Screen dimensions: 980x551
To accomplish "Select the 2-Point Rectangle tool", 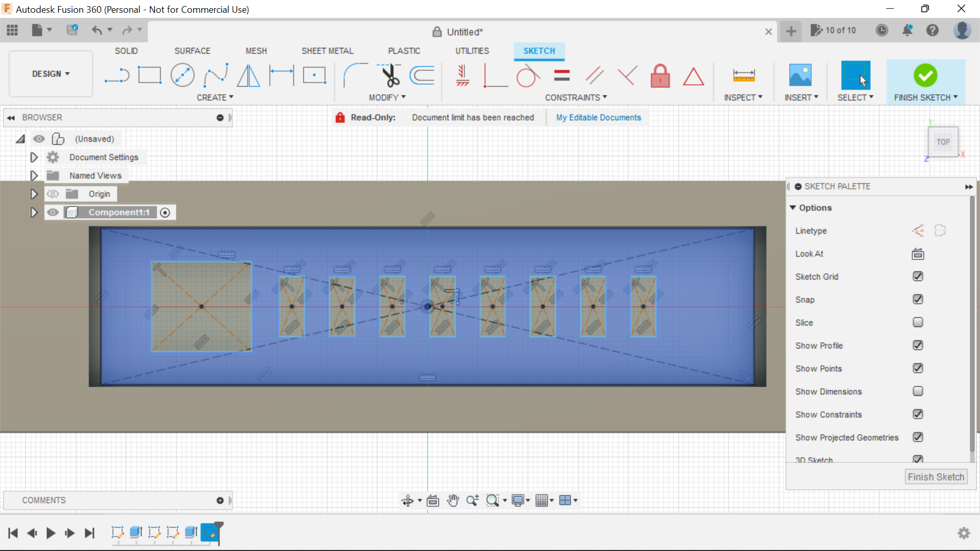I will point(150,75).
